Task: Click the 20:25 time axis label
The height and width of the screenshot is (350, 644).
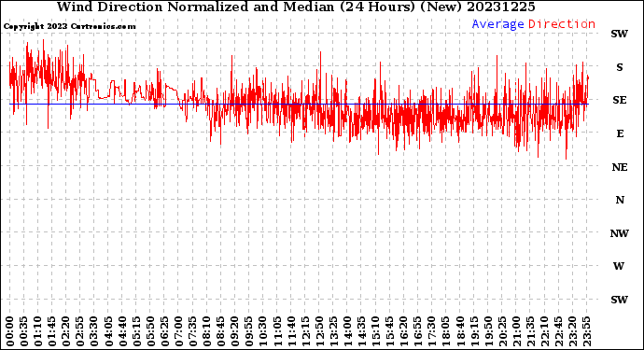Action: coord(502,331)
